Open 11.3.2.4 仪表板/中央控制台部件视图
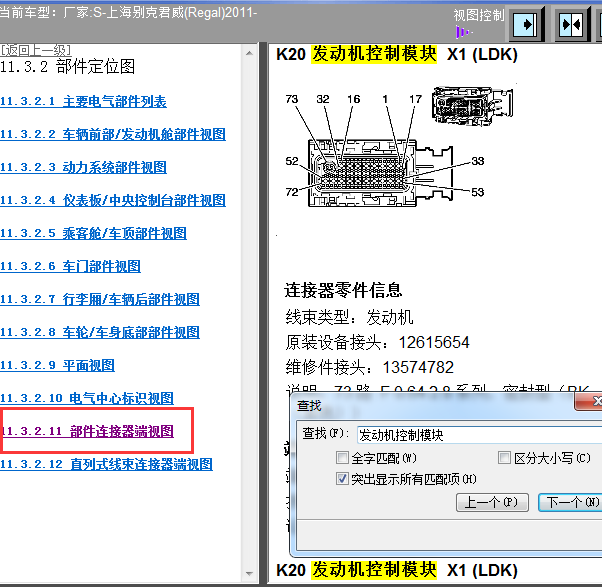 113,201
